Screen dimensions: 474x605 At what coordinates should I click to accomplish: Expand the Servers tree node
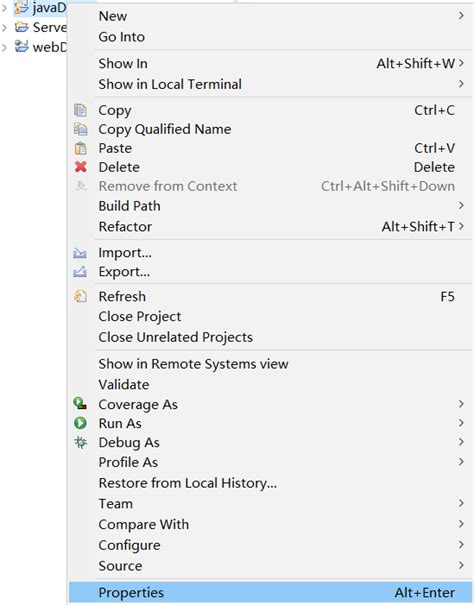pyautogui.click(x=4, y=27)
